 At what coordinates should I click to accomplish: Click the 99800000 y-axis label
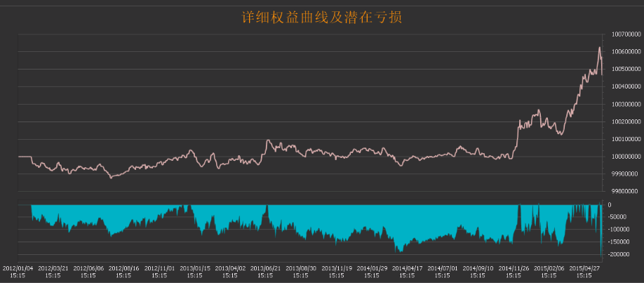coord(624,190)
